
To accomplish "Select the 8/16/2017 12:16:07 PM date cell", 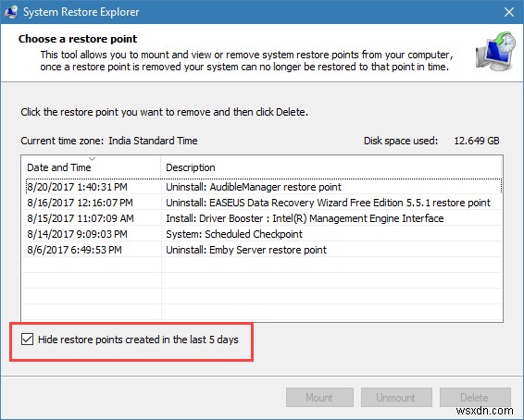I will (x=80, y=203).
